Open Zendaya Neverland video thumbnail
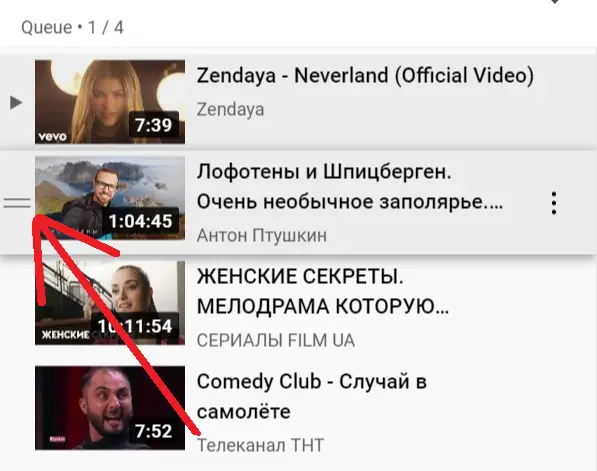 [x=110, y=102]
